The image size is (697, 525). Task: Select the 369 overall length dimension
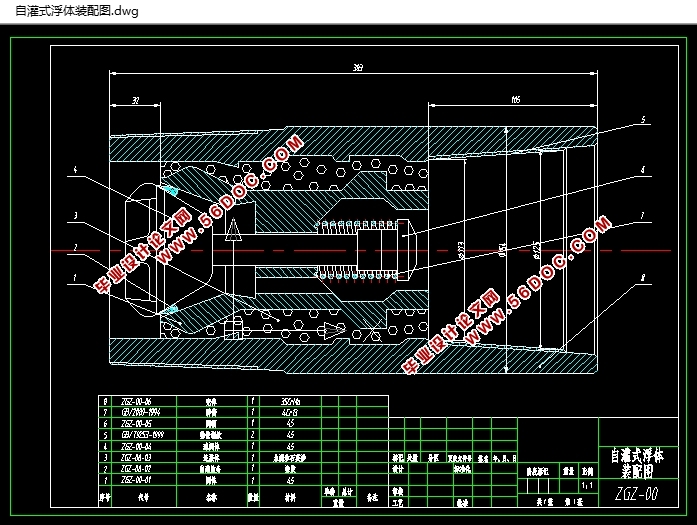pyautogui.click(x=357, y=68)
